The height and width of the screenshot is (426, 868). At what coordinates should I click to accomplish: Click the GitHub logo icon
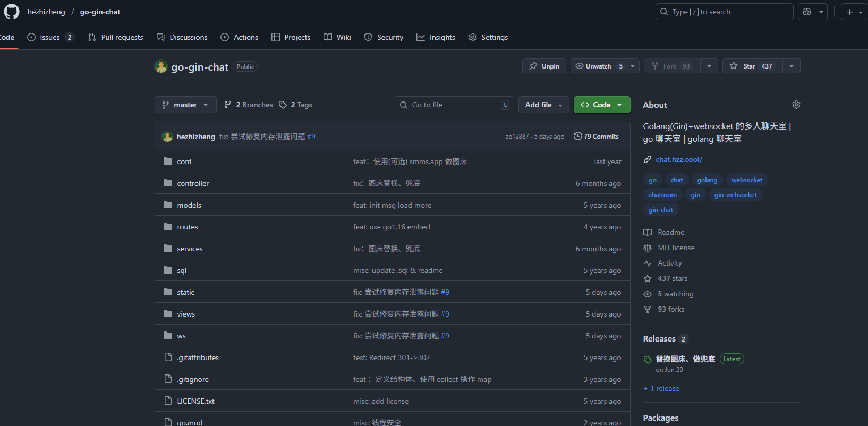(x=11, y=12)
